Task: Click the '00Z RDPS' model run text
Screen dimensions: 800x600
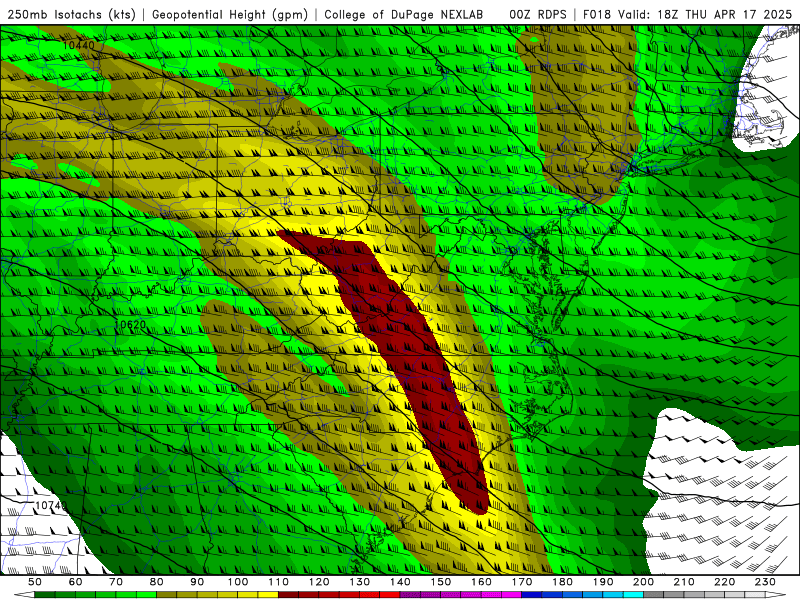Action: point(538,14)
